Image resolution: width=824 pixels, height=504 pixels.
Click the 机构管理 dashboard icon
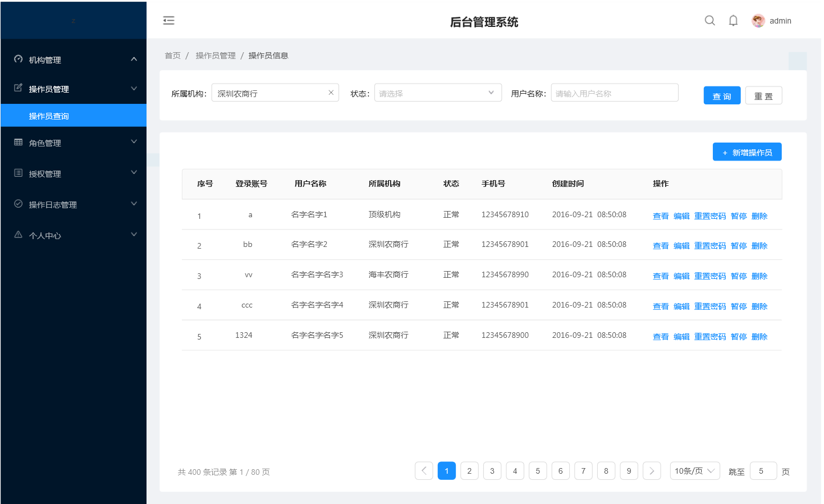[19, 59]
